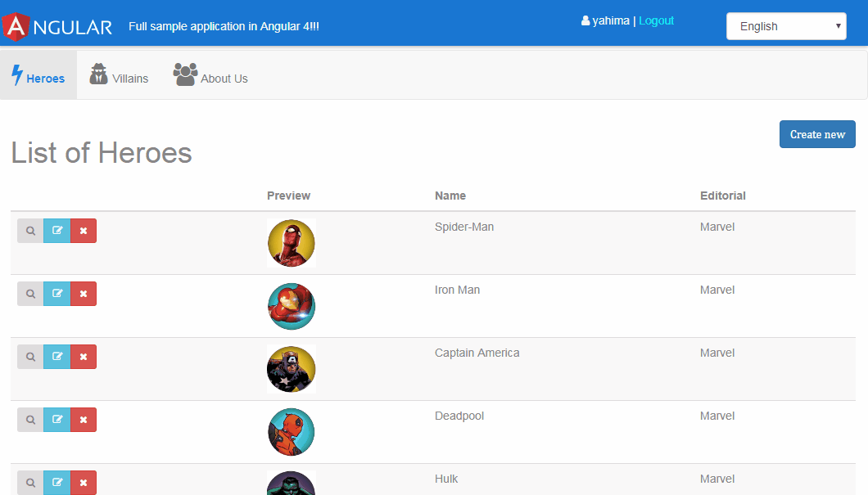The image size is (868, 495).
Task: Click the Iron Man preview thumbnail
Action: pyautogui.click(x=292, y=306)
